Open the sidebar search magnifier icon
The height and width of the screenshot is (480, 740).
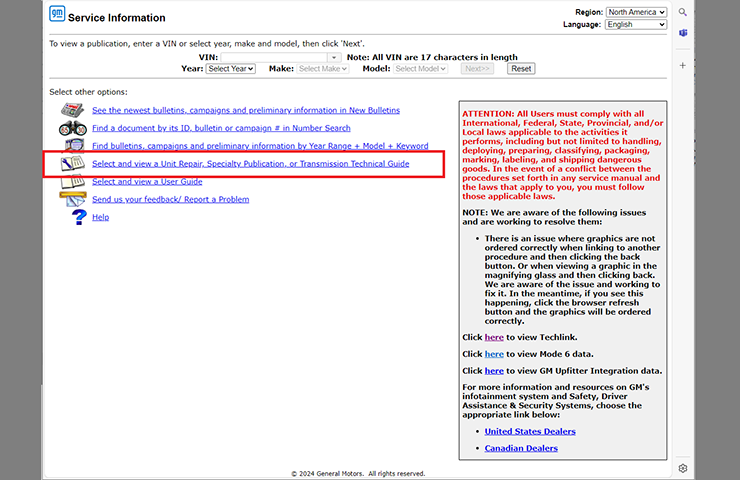point(682,12)
